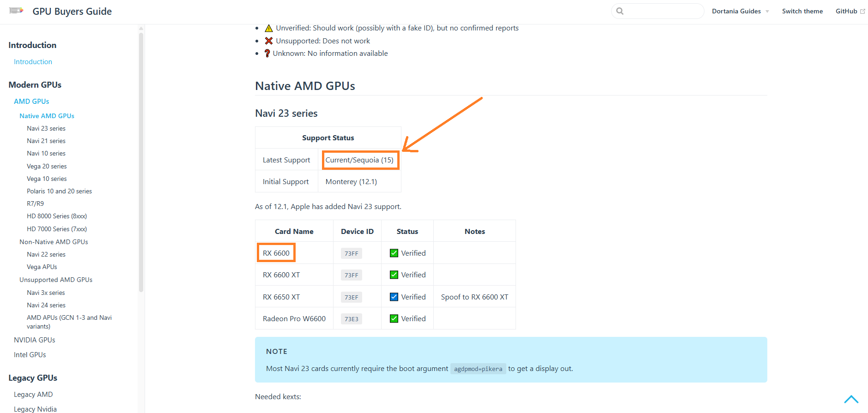Click the back-to-top arrow icon

click(x=851, y=399)
